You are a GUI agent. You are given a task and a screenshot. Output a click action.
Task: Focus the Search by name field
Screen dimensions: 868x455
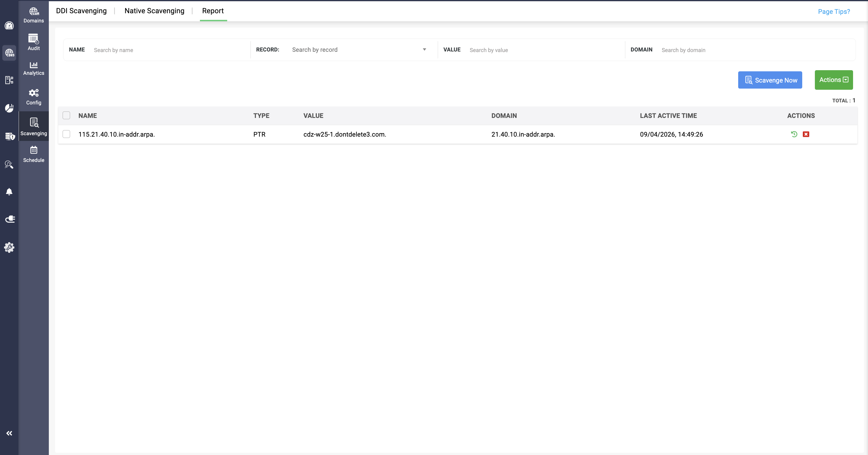169,50
